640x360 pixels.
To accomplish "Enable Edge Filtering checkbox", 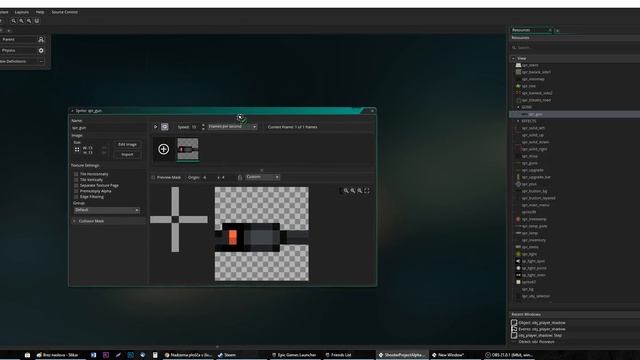I will [x=76, y=197].
